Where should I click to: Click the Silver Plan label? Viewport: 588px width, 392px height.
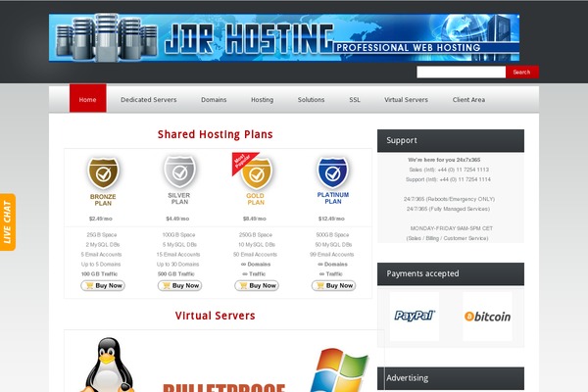coord(179,198)
